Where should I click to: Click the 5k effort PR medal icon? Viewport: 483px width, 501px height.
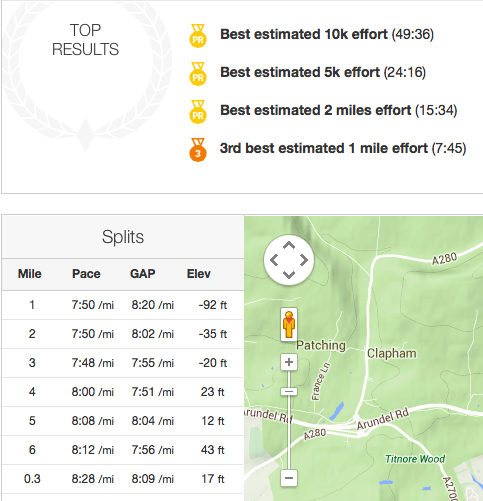tap(198, 74)
